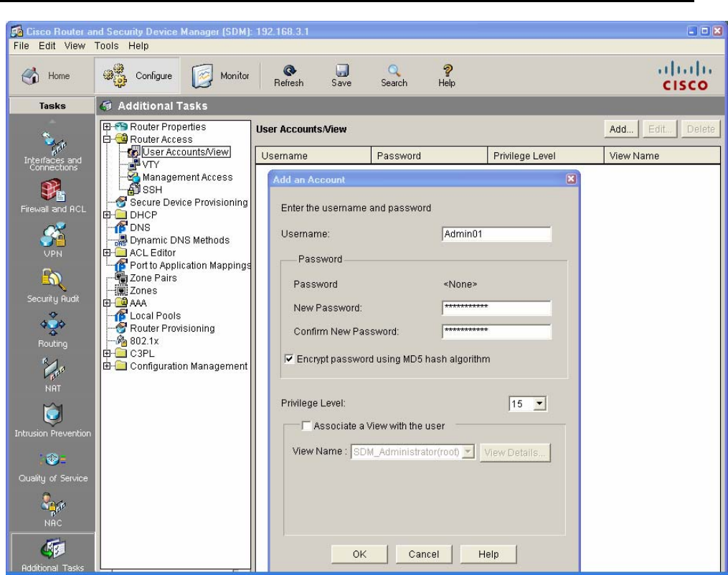
Task: Collapse the Router Access node
Action: click(107, 139)
